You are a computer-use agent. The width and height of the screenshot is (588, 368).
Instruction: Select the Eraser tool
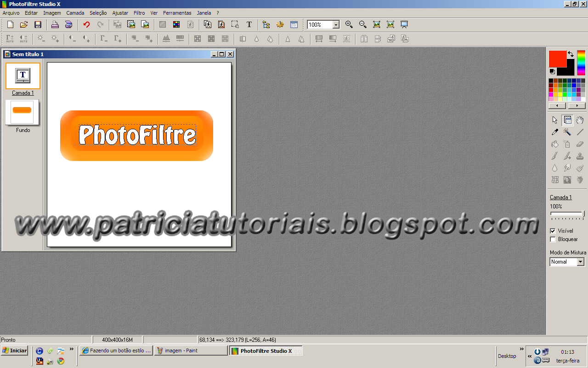coord(580,144)
